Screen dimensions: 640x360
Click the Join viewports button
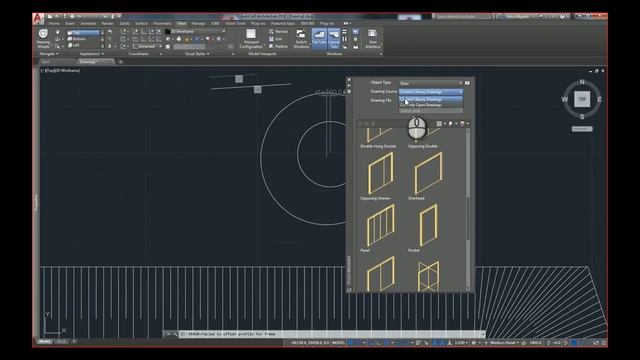(276, 39)
